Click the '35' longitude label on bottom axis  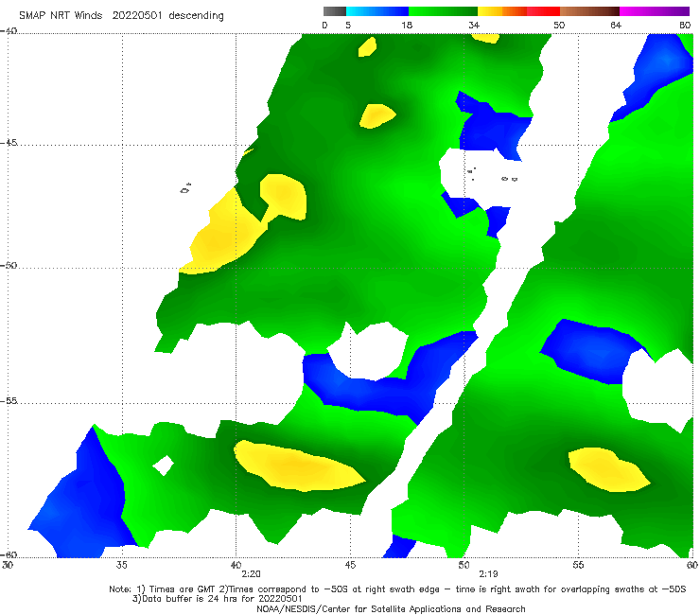pyautogui.click(x=121, y=565)
